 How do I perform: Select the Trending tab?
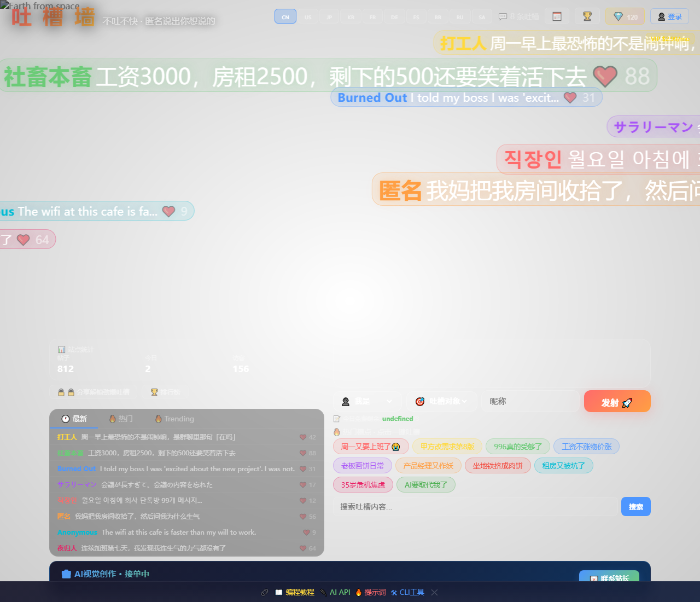(x=174, y=419)
